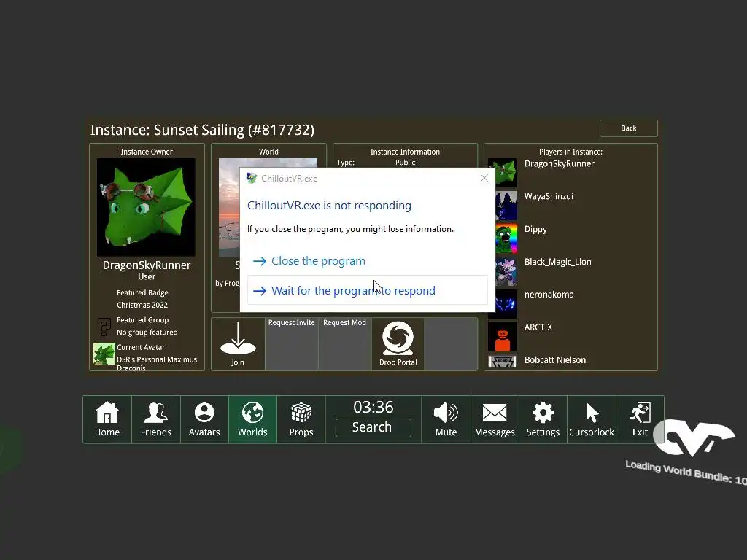Click the DragonSkyRunner name under Instance Owner
Viewport: 747px width, 560px height.
point(147,265)
